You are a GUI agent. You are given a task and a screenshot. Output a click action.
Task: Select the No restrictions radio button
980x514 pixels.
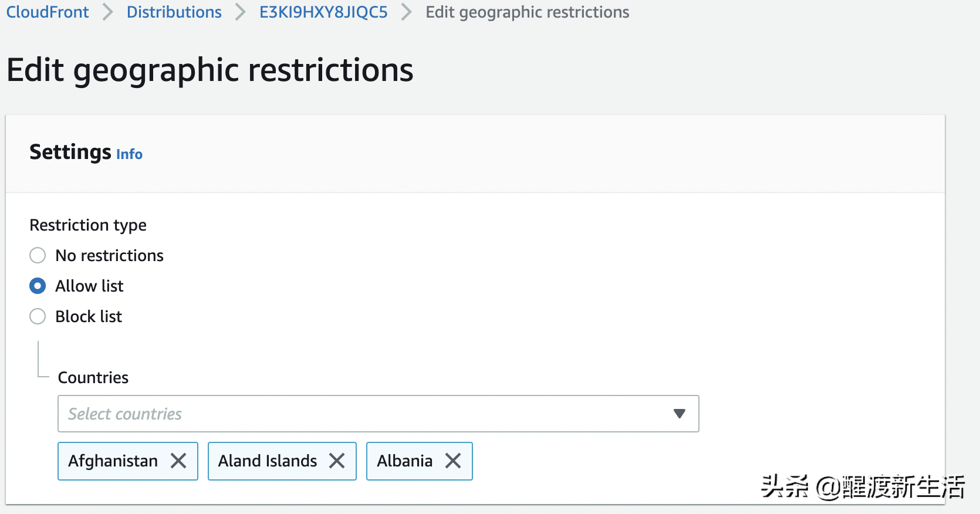[x=37, y=255]
